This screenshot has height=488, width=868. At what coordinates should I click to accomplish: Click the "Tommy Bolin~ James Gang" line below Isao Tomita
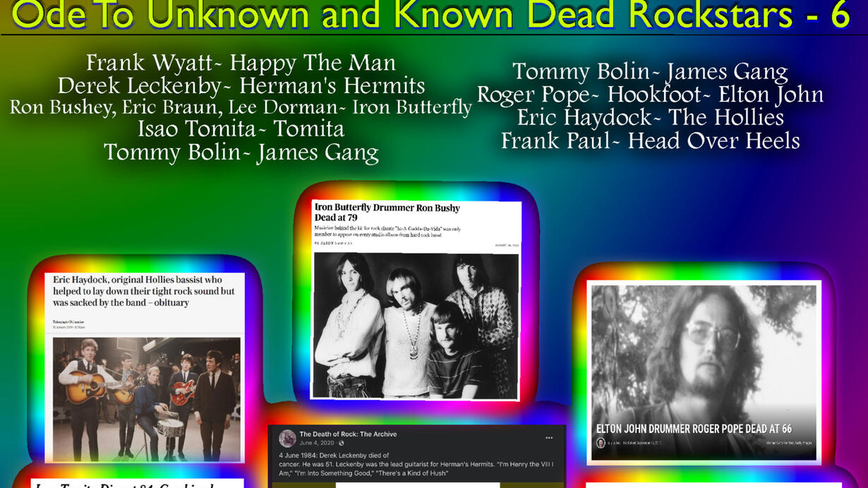[241, 153]
